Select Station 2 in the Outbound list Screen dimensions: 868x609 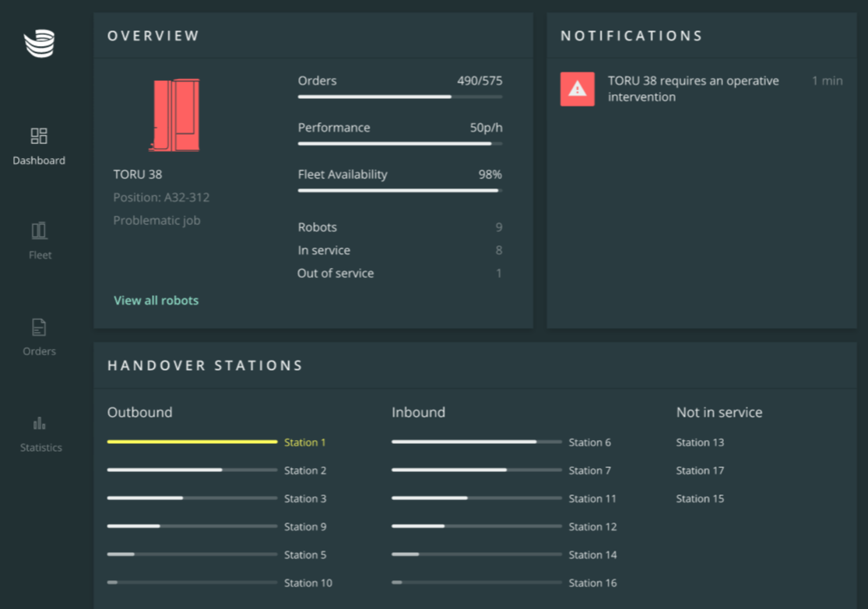[x=304, y=470]
